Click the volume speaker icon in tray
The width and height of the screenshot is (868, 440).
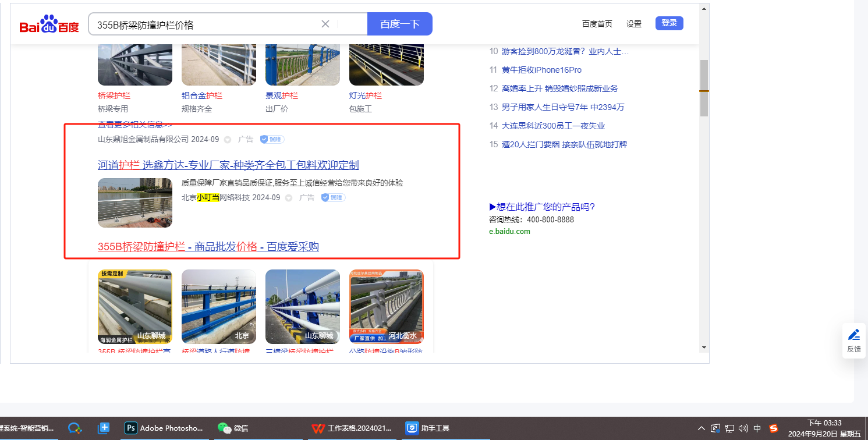743,428
